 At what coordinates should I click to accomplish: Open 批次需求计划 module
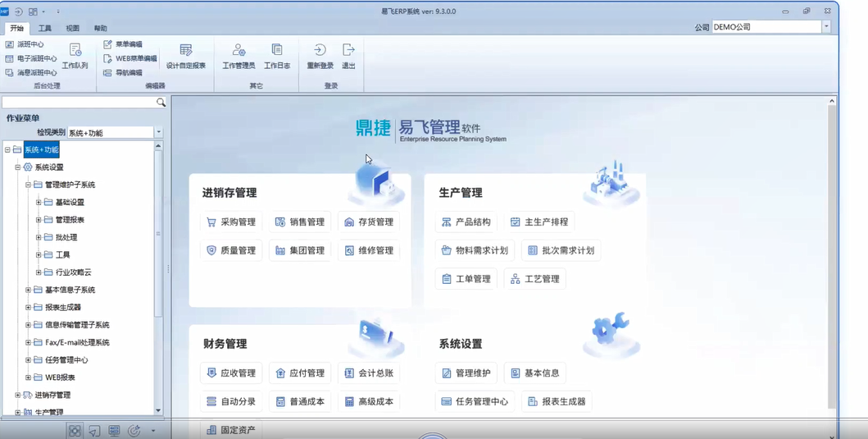tap(561, 250)
